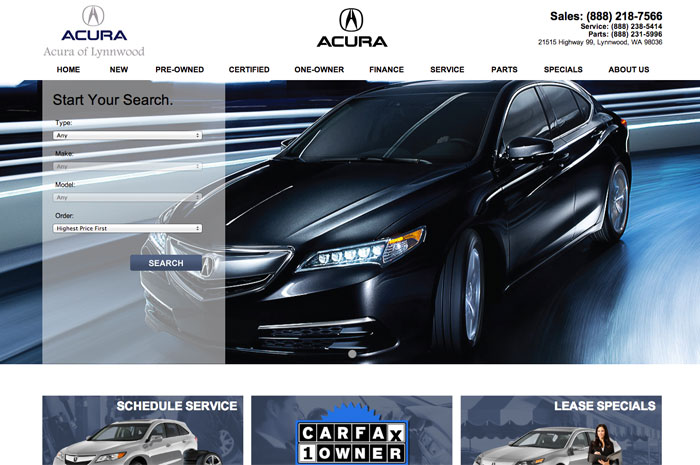700x465 pixels.
Task: Select the One-Owner menu item
Action: coord(319,70)
